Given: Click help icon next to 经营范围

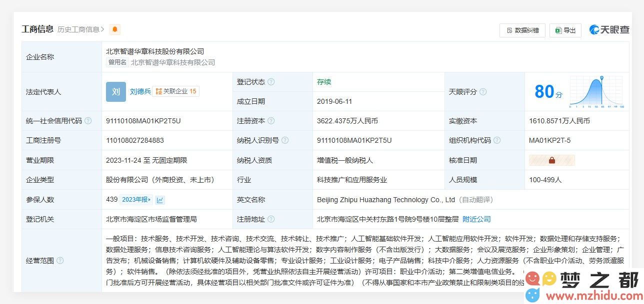Looking at the screenshot, I should click(60, 261).
